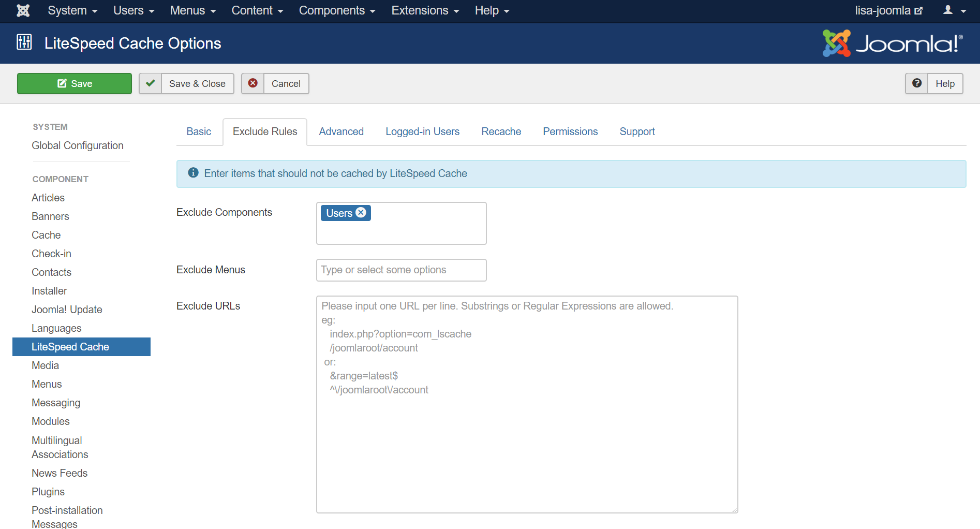980x529 pixels.
Task: Open the user account profile icon menu
Action: pos(954,10)
